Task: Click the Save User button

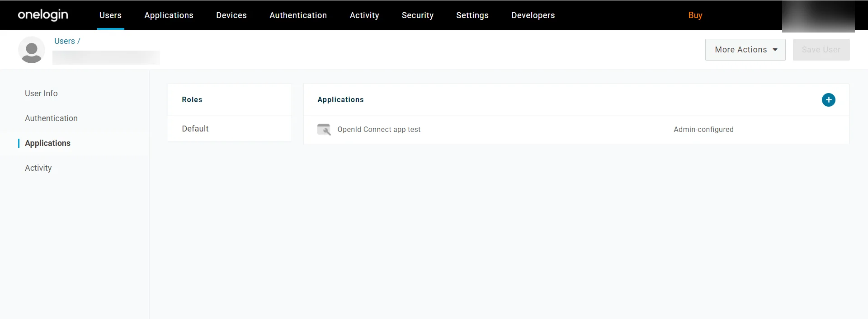Action: (x=821, y=50)
